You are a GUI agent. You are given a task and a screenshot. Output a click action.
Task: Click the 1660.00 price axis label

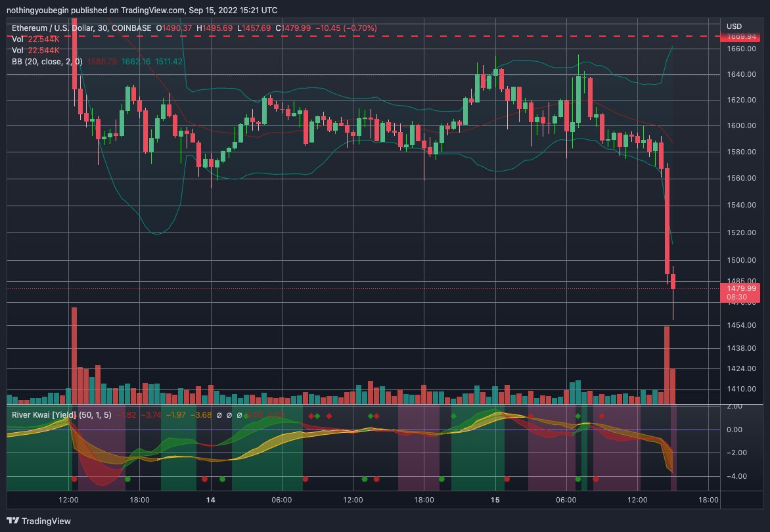[x=741, y=49]
